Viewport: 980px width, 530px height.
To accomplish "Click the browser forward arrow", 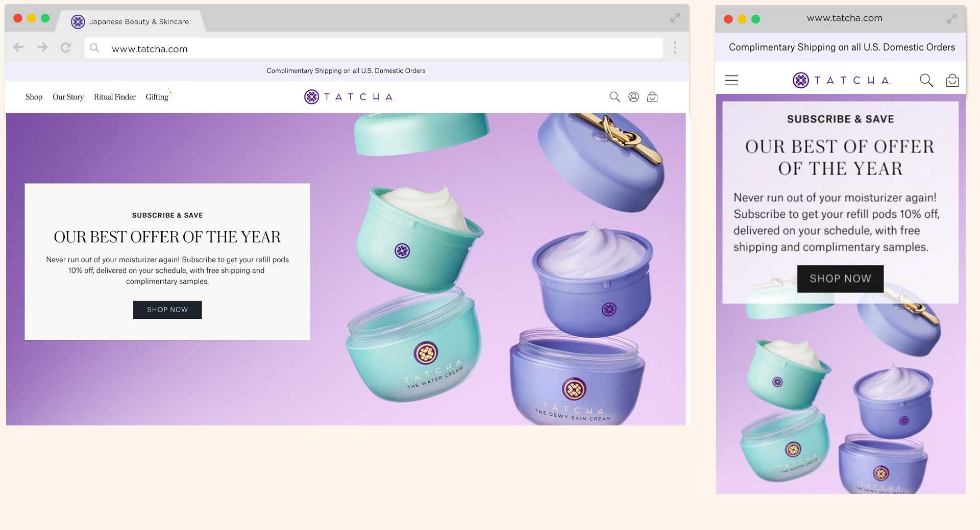I will [42, 47].
